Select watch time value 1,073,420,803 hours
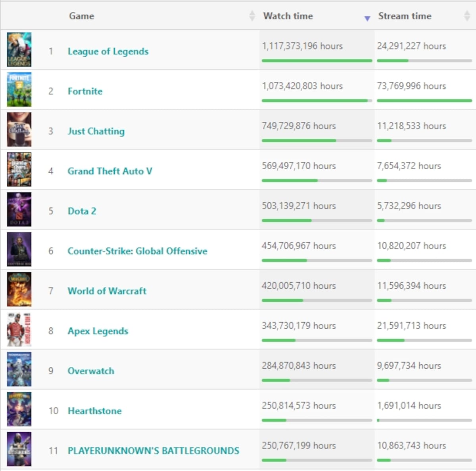476x471 pixels. point(302,86)
